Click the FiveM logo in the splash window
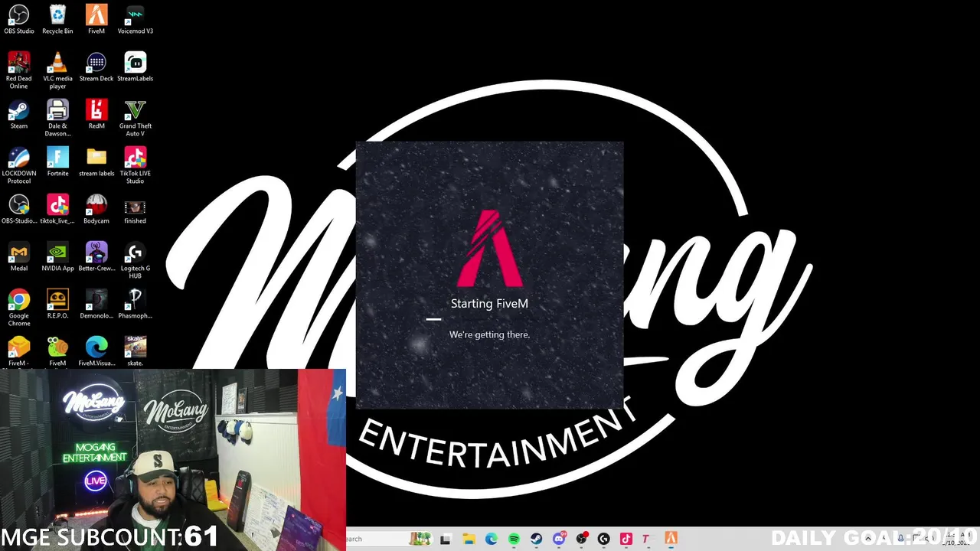The height and width of the screenshot is (551, 980). [x=490, y=249]
